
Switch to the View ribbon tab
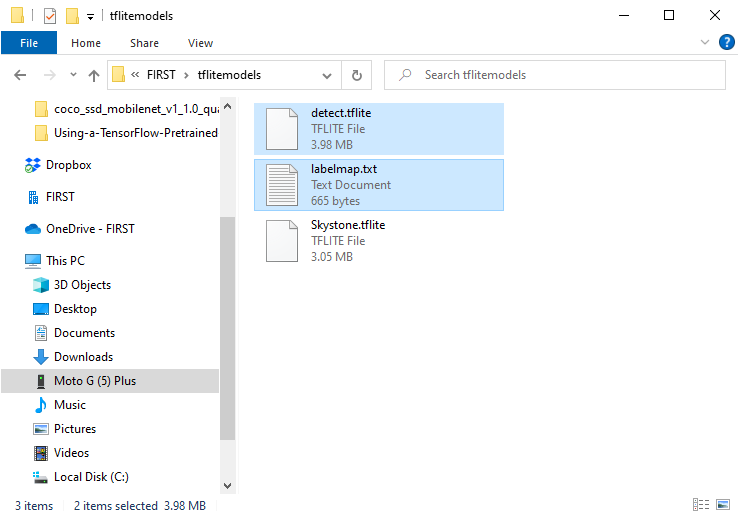click(200, 43)
